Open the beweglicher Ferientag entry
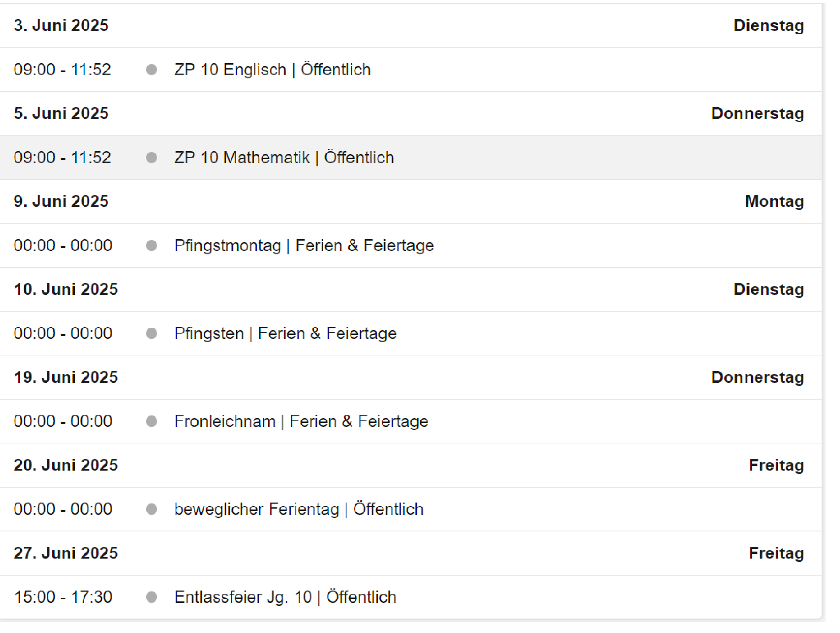 click(299, 510)
